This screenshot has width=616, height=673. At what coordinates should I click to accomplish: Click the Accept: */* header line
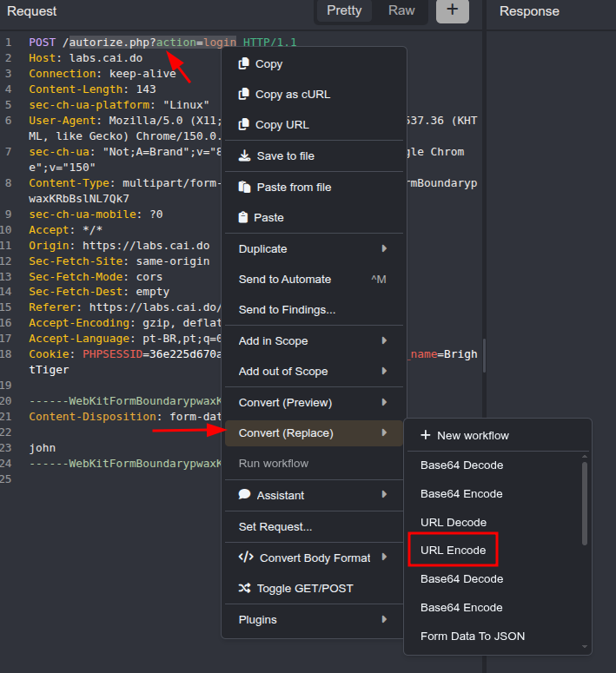66,230
